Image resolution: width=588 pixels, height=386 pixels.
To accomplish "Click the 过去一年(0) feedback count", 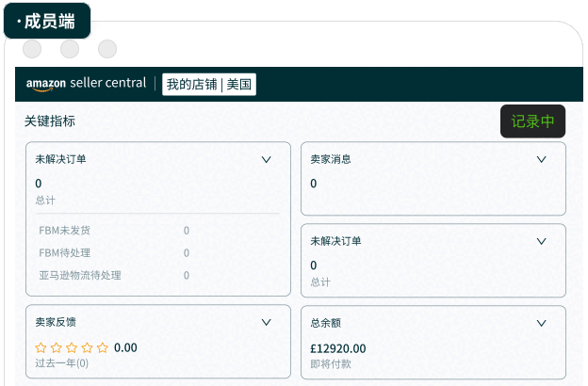I will 62,363.
